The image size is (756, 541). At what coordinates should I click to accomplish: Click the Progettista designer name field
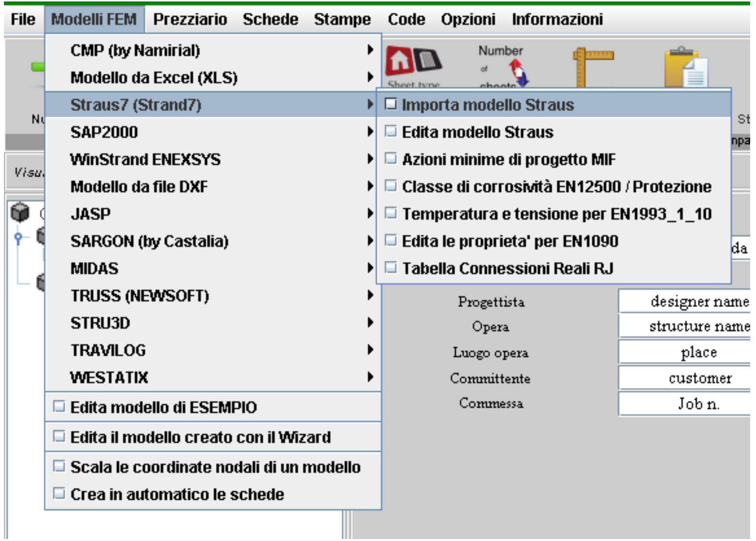point(685,301)
